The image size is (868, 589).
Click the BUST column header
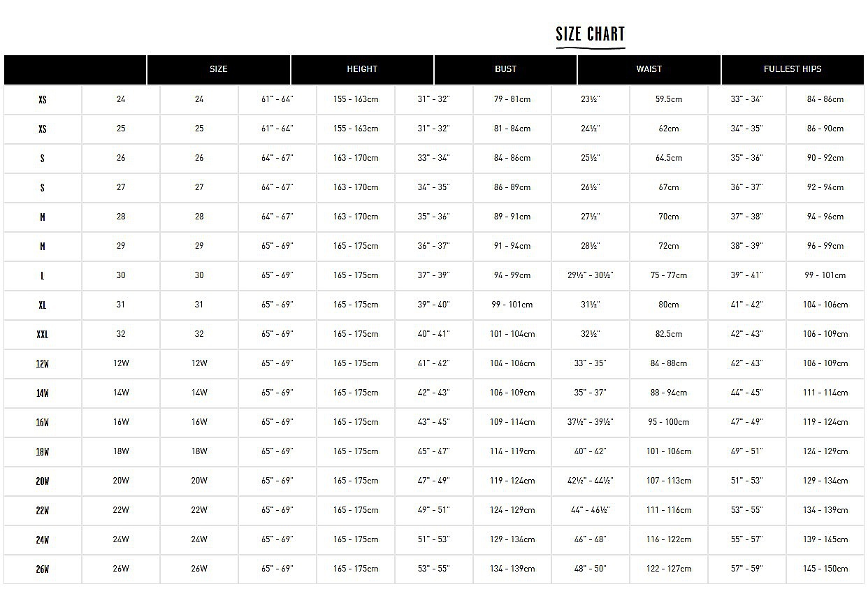click(x=506, y=69)
